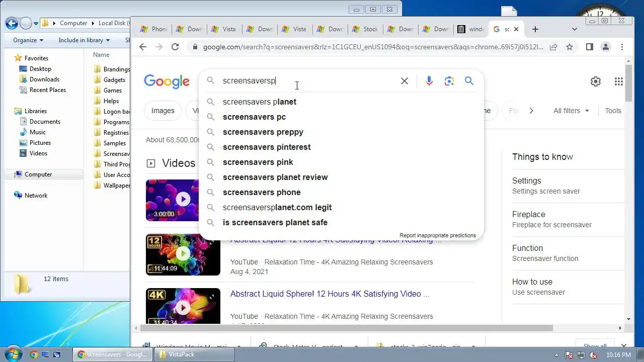Select Downloads in Explorer Favorites
The width and height of the screenshot is (644, 362).
(x=44, y=79)
